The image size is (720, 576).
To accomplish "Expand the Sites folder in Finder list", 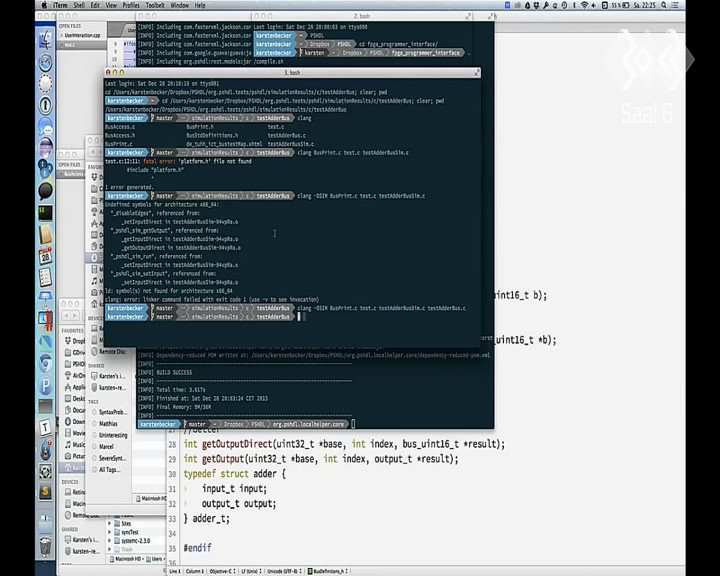I will (x=109, y=523).
